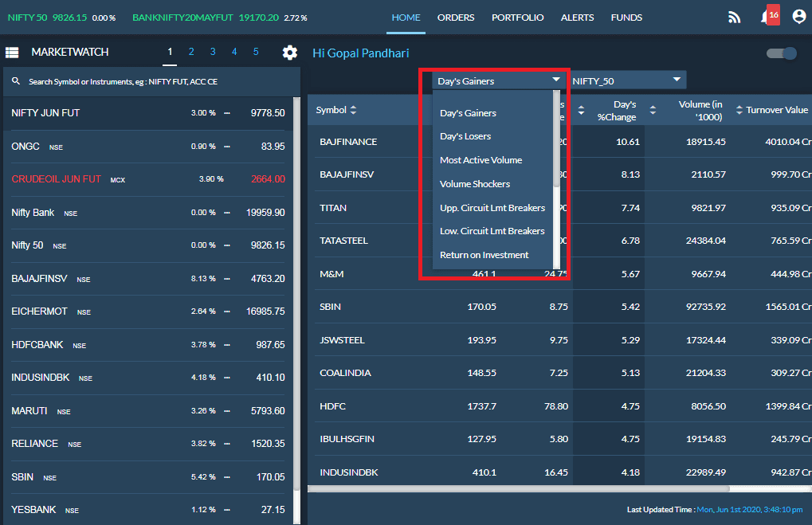This screenshot has height=525, width=812.
Task: Click BANKNIFTY20MAYFUT ticker in header
Action: [220, 18]
